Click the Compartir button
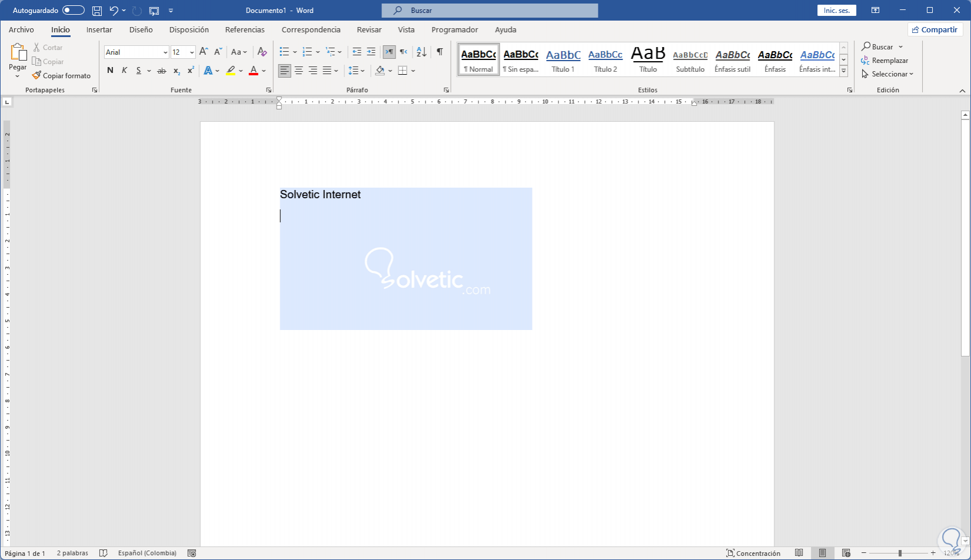 click(x=935, y=29)
